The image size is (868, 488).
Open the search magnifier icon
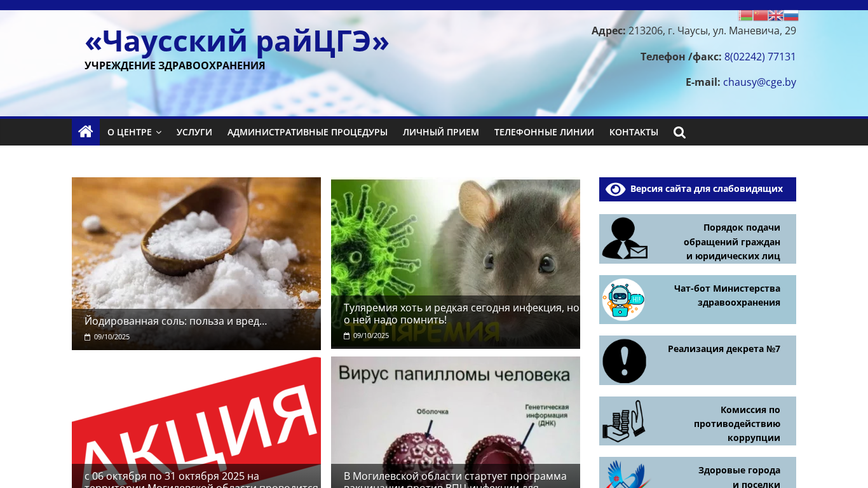679,132
